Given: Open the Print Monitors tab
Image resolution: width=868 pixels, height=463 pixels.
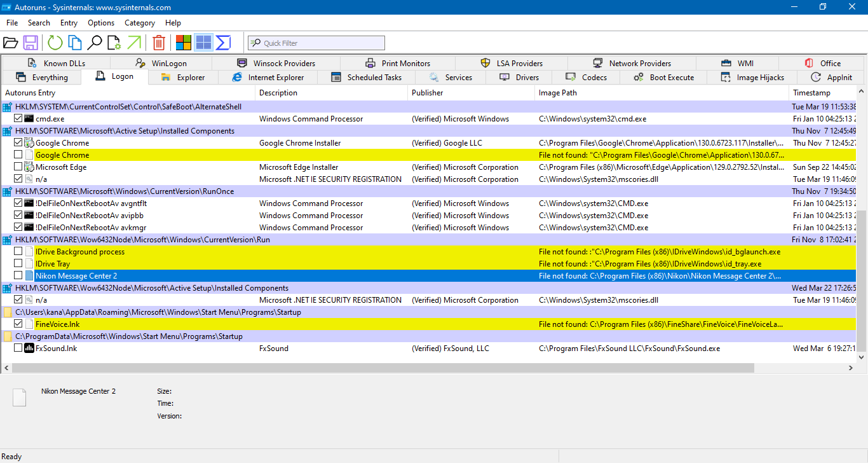Looking at the screenshot, I should click(398, 63).
